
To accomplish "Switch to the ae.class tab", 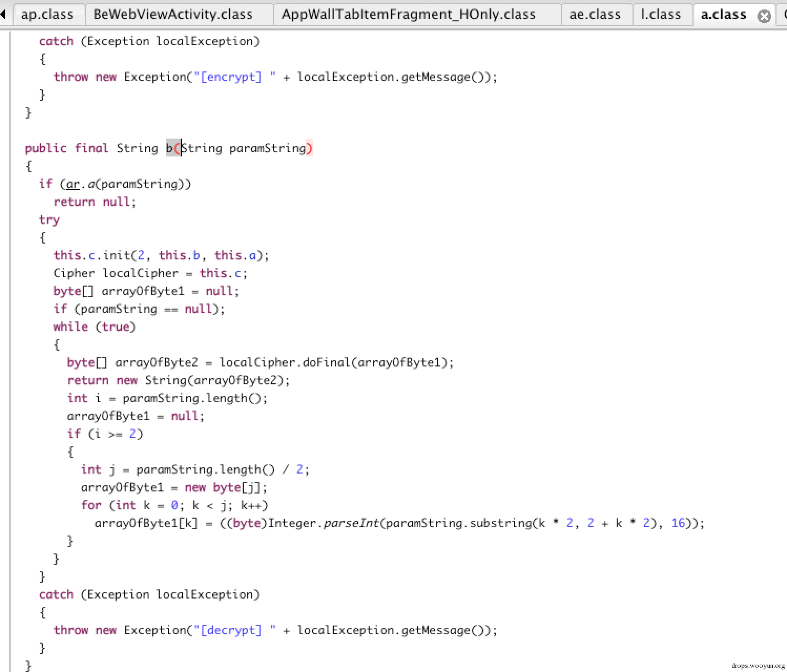I will coord(595,14).
